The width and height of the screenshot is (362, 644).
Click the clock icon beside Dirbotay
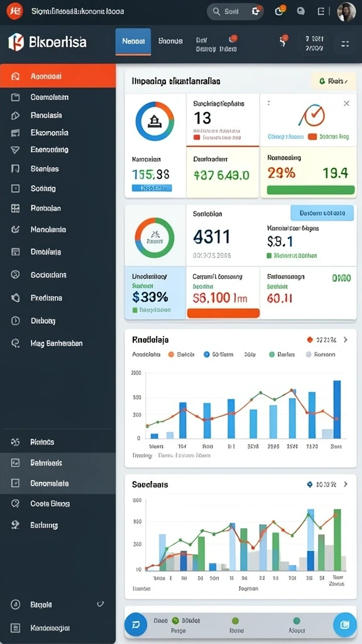[15, 321]
